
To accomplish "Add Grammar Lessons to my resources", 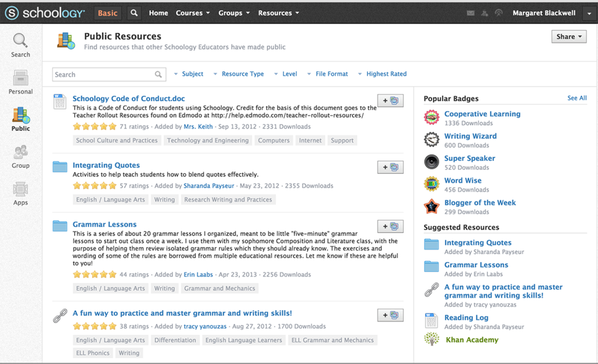I will tap(390, 227).
